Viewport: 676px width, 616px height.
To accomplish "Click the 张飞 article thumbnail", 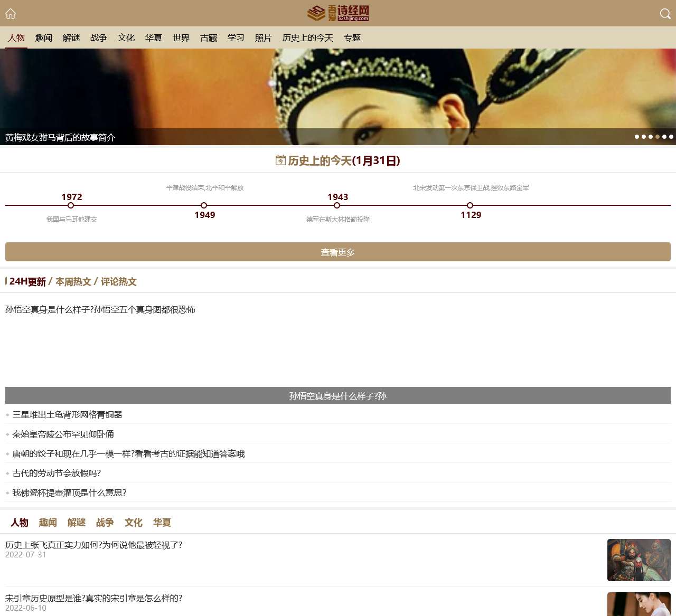I will [639, 560].
